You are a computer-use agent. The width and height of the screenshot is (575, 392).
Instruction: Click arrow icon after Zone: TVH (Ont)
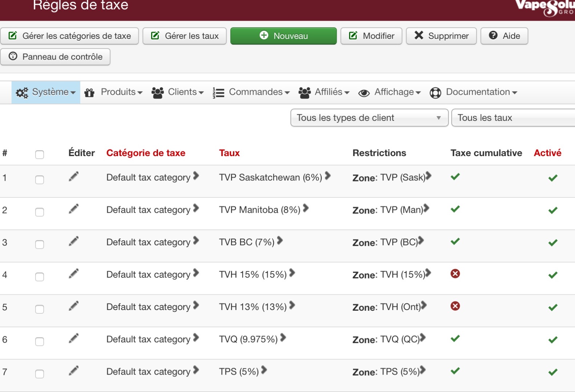pos(424,306)
